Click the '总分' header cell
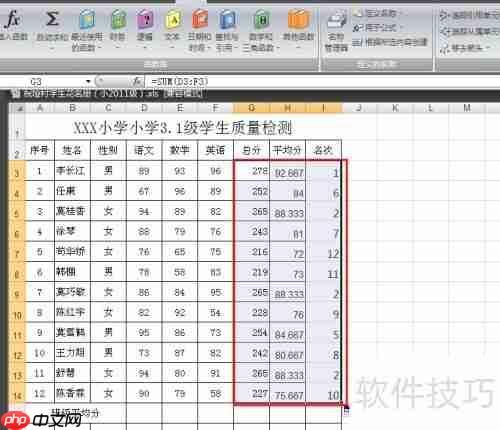The height and width of the screenshot is (430, 500). pos(251,150)
